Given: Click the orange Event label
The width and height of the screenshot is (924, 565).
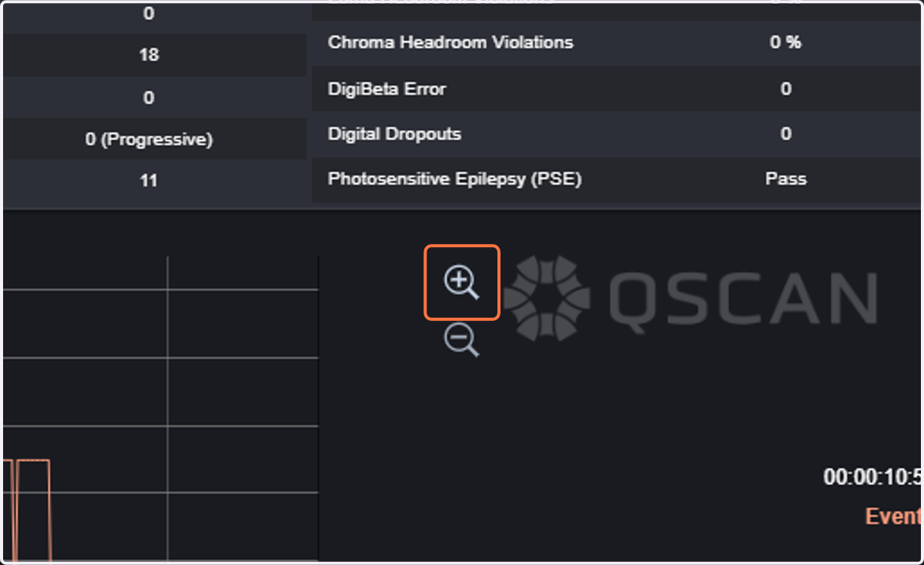Looking at the screenshot, I should pyautogui.click(x=893, y=516).
